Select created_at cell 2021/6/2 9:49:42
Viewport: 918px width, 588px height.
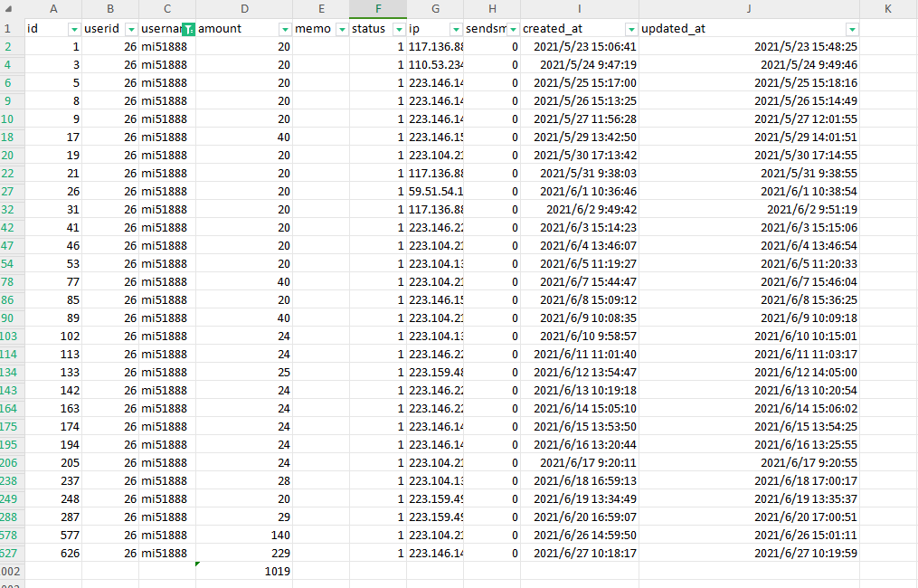point(580,210)
